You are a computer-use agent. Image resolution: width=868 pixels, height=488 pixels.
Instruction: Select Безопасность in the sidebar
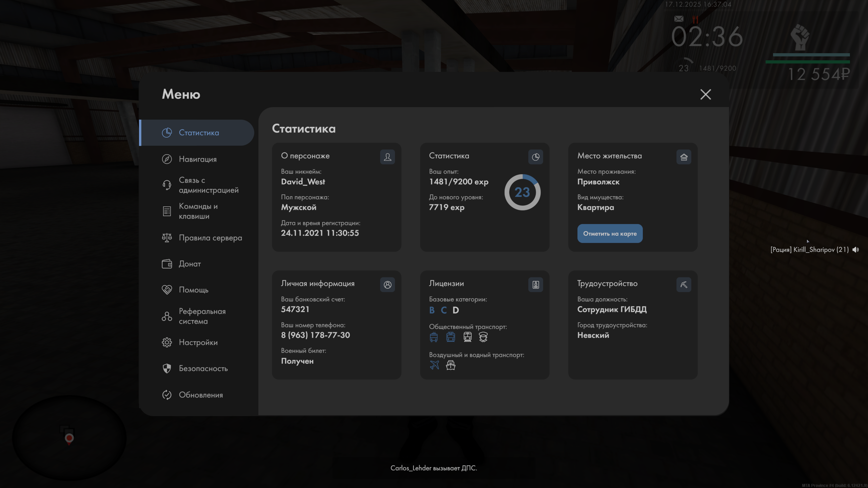click(x=203, y=368)
